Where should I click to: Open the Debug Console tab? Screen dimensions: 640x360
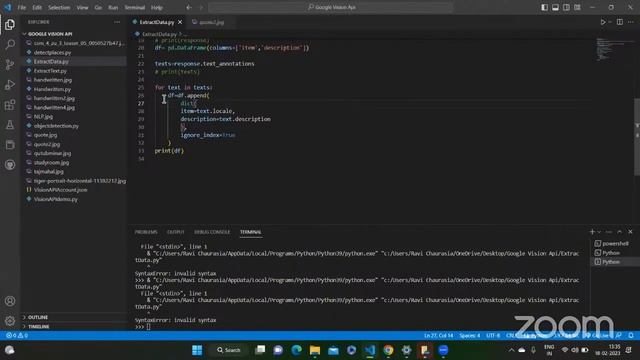[212, 232]
